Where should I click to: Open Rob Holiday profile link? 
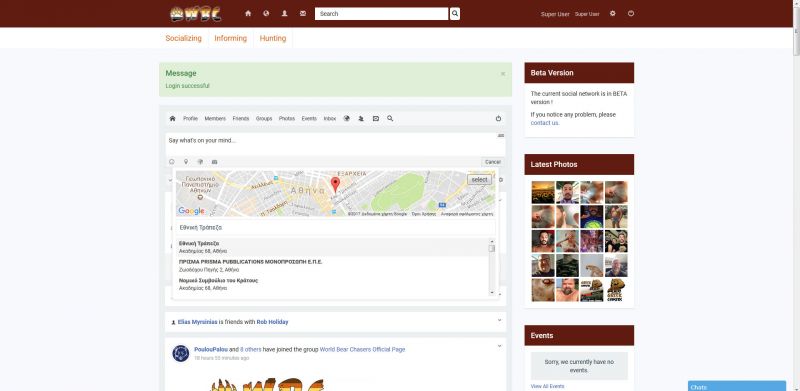[272, 322]
